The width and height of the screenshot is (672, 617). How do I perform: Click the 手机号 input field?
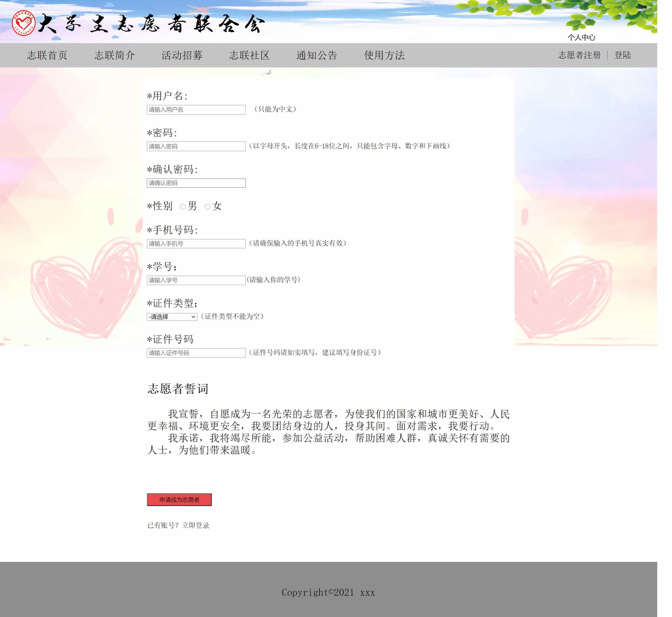click(196, 244)
